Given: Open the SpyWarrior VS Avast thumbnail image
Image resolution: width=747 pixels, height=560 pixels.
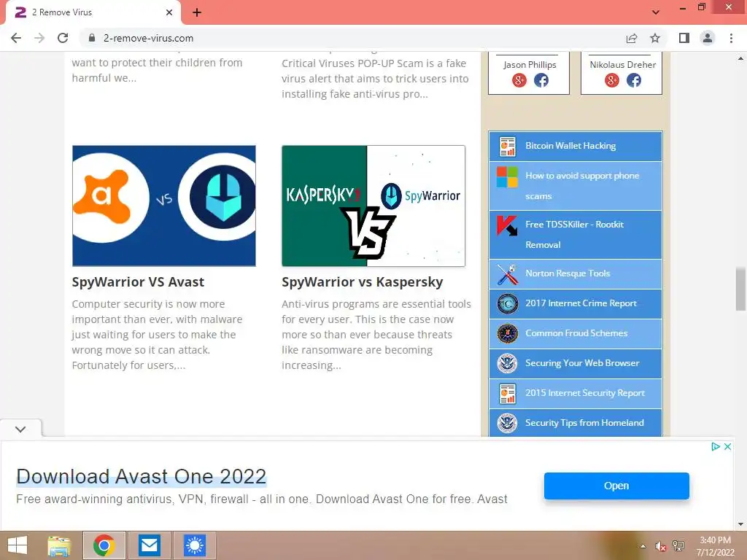Looking at the screenshot, I should (x=164, y=206).
